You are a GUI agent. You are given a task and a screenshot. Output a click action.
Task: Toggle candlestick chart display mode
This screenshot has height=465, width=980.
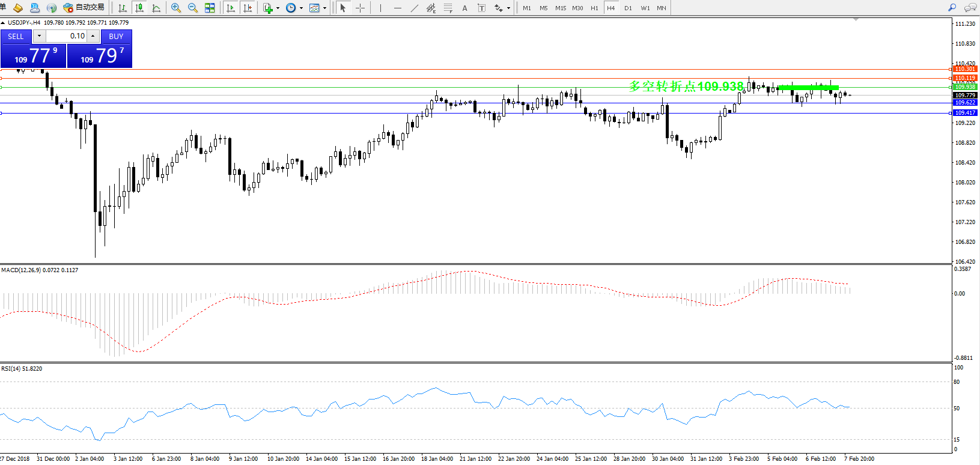139,8
